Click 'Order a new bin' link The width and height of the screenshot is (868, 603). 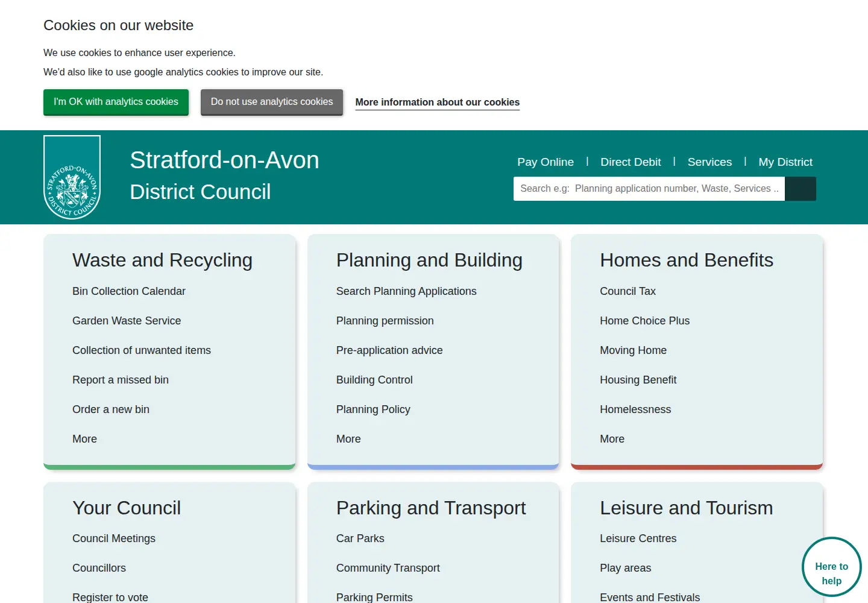pos(111,409)
